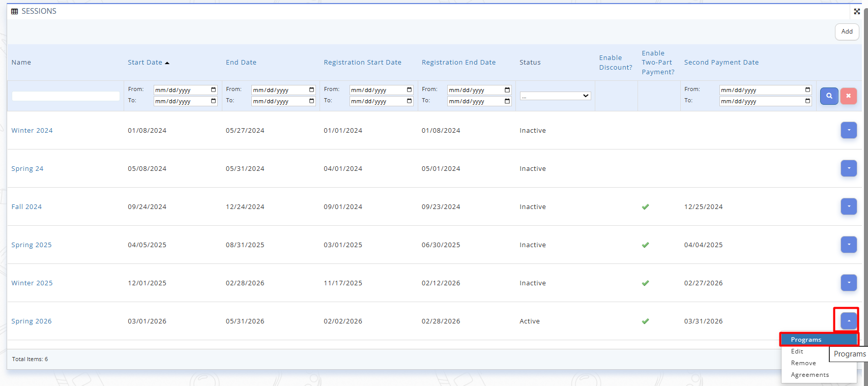Open the Spring 2025 session link
The height and width of the screenshot is (386, 868).
pos(32,245)
